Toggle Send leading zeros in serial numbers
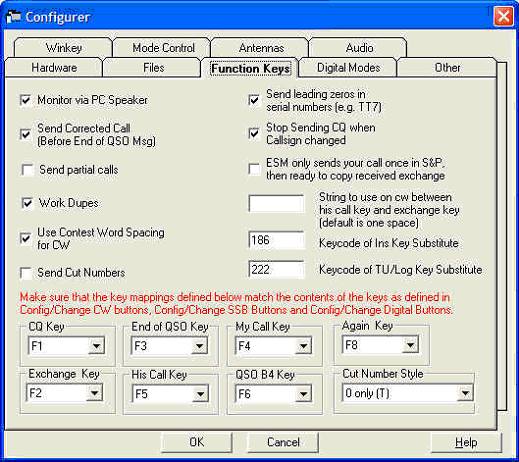519x462 pixels. coord(254,100)
